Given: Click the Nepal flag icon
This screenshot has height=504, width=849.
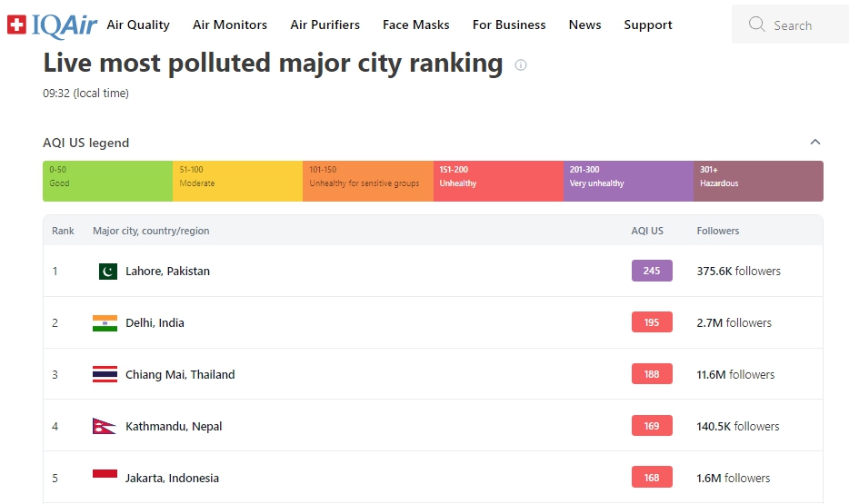Looking at the screenshot, I should click(104, 426).
